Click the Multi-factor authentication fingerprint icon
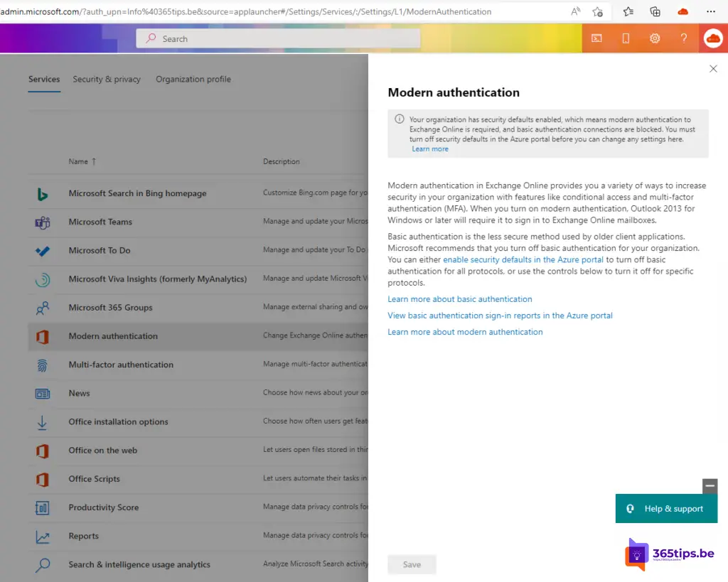 pos(42,365)
